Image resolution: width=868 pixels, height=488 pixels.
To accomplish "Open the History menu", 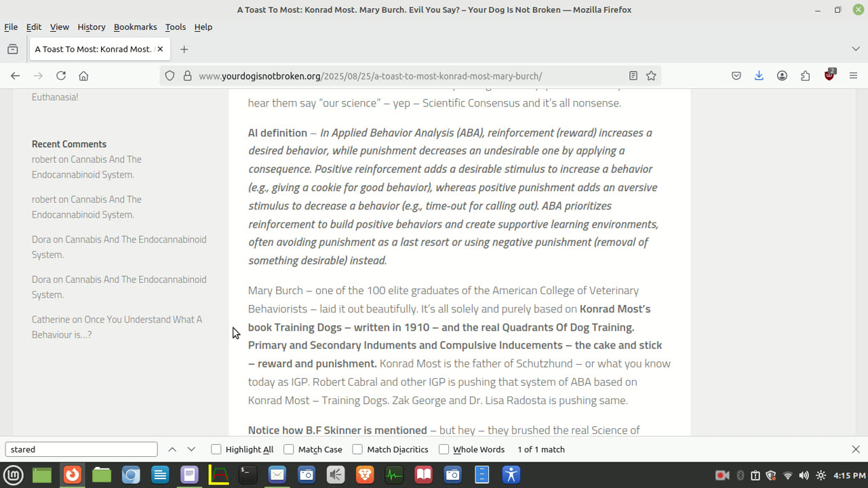I will pyautogui.click(x=92, y=27).
